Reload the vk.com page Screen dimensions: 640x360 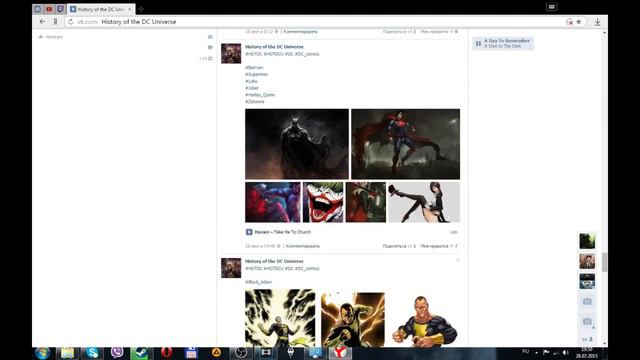pyautogui.click(x=71, y=22)
